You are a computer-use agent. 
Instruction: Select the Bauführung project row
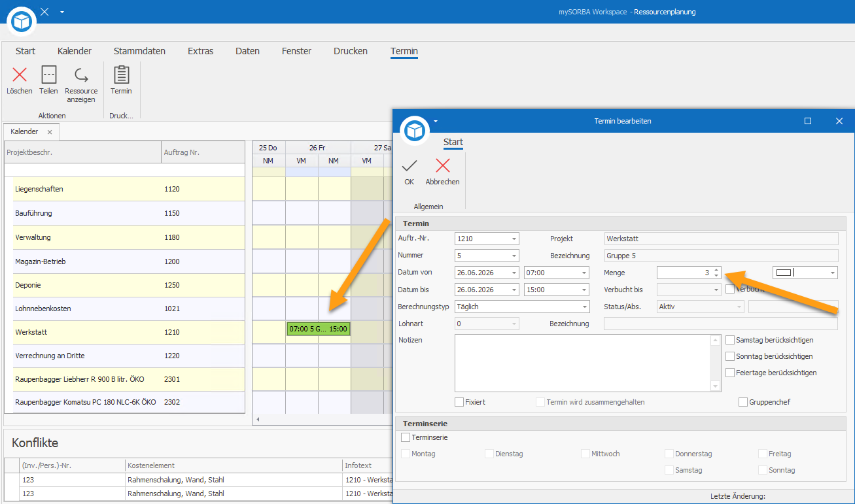124,213
